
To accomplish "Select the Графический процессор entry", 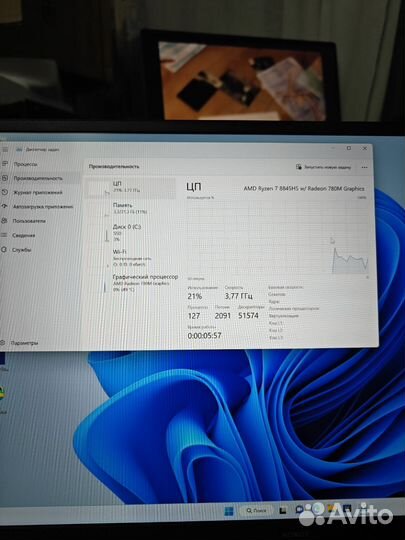I will [x=132, y=283].
